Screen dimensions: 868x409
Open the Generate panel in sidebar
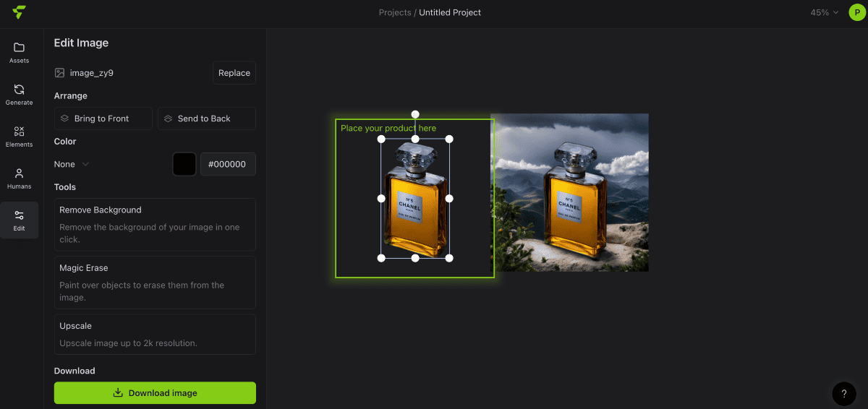coord(20,95)
